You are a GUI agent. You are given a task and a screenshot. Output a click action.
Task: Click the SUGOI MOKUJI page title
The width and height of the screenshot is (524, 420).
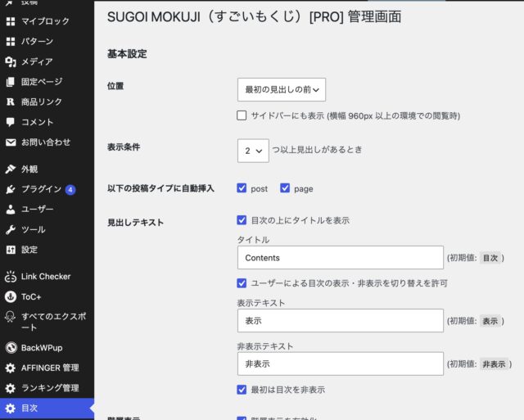click(254, 16)
